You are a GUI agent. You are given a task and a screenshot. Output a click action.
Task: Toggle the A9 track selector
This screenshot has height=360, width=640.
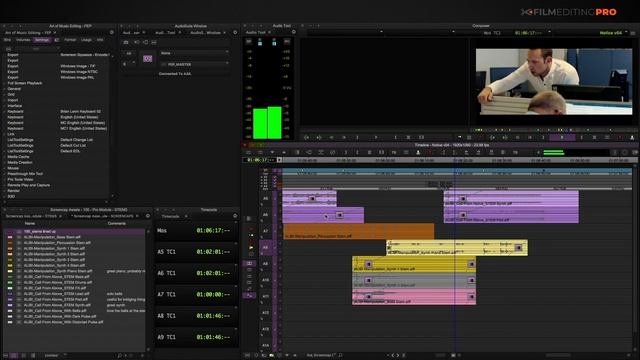(265, 264)
